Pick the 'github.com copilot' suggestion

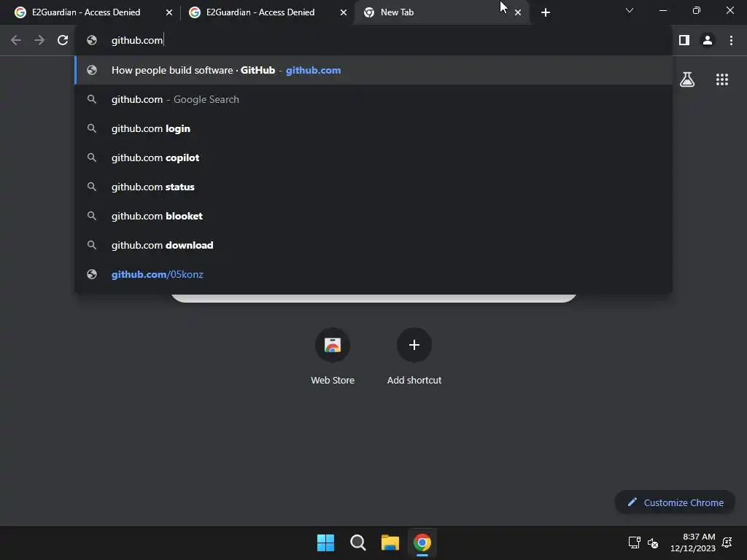(x=374, y=157)
